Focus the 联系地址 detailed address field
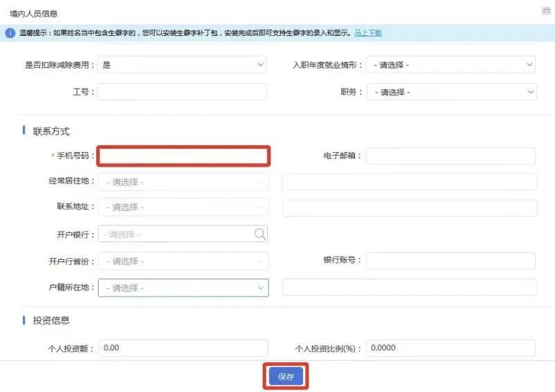555x392 pixels. [410, 207]
